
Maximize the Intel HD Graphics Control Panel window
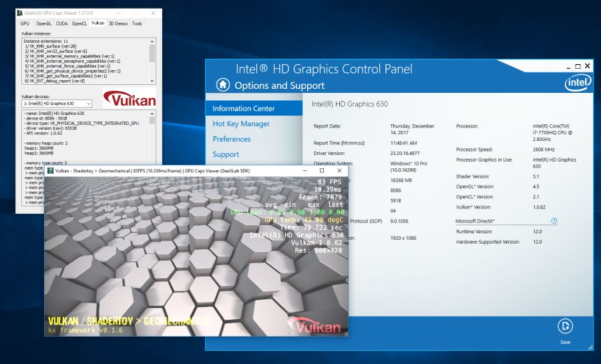click(578, 66)
